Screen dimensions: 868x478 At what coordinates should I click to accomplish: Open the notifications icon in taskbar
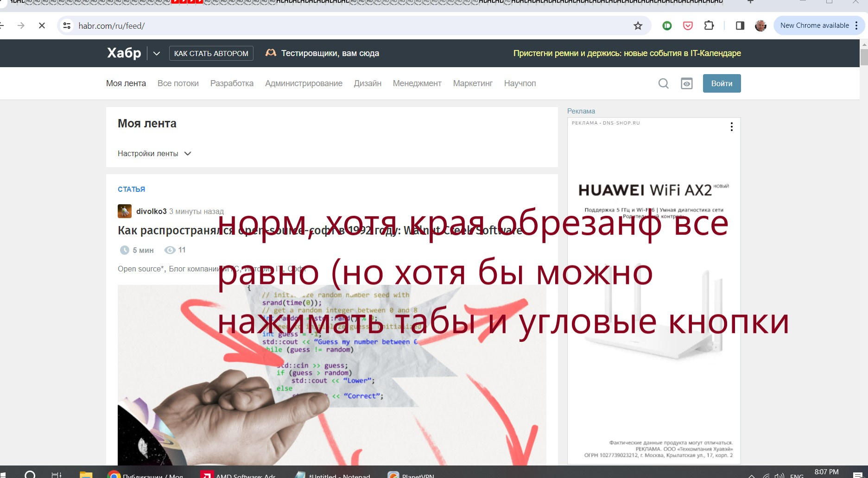(857, 476)
